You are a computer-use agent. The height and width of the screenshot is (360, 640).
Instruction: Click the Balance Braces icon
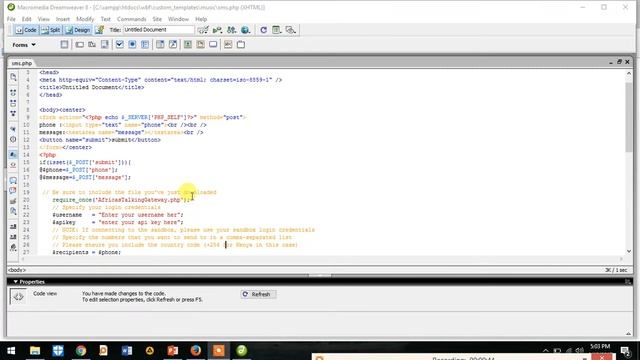pyautogui.click(x=13, y=139)
